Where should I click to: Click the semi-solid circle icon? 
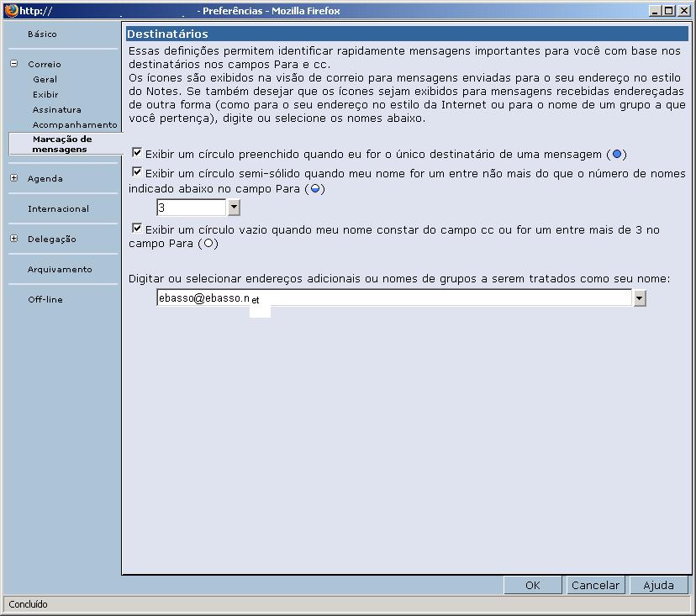pos(315,188)
